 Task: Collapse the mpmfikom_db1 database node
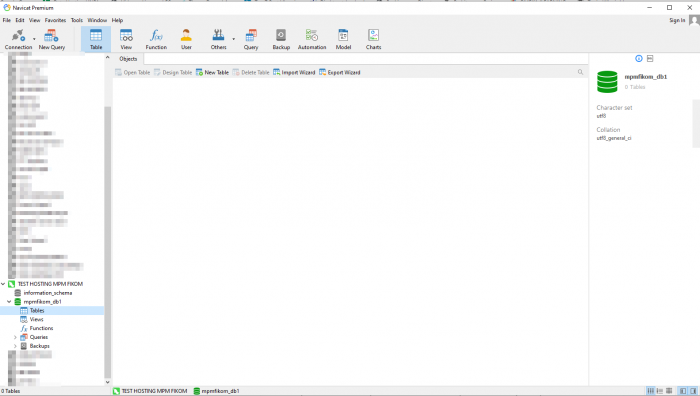point(9,302)
